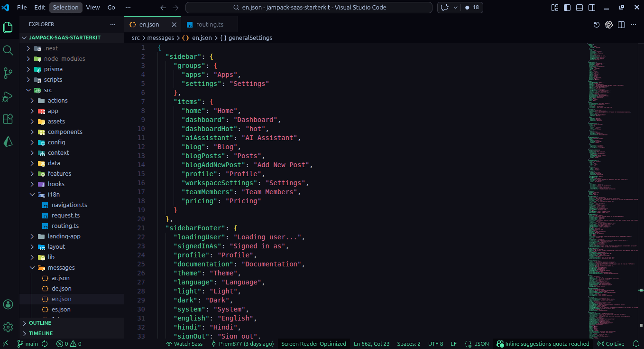Click synchronize changes icon in status bar
The image size is (644, 349).
click(45, 344)
